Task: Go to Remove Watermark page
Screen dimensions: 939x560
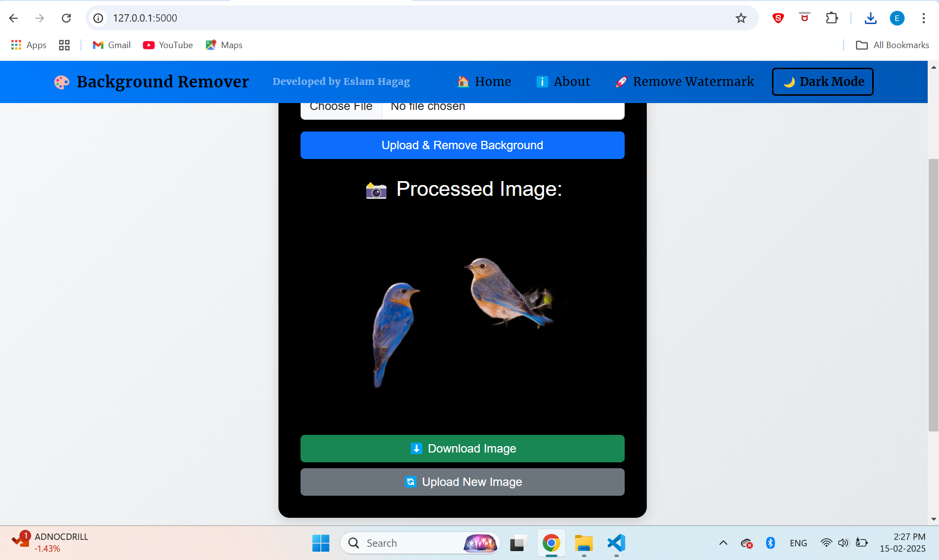Action: click(x=685, y=81)
